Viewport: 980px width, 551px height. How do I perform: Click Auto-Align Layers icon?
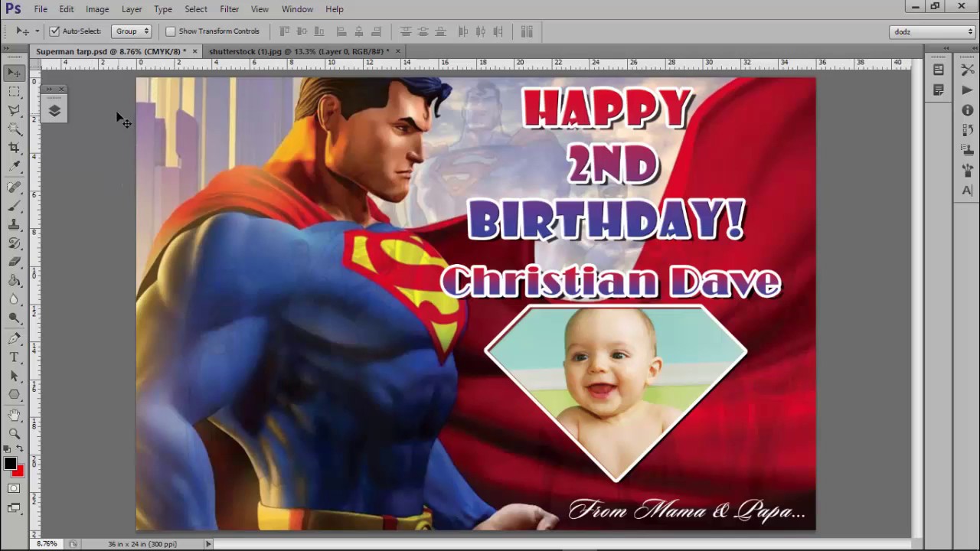tap(527, 31)
